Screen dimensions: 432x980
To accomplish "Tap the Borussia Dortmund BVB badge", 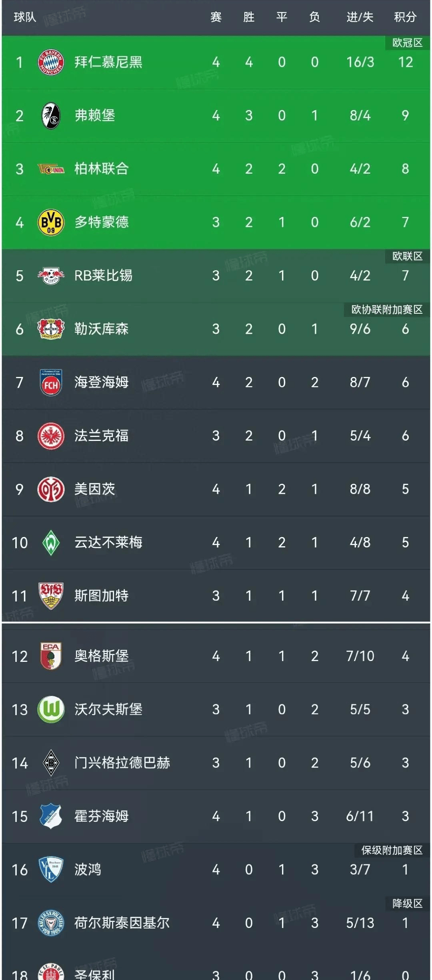I will click(x=51, y=222).
